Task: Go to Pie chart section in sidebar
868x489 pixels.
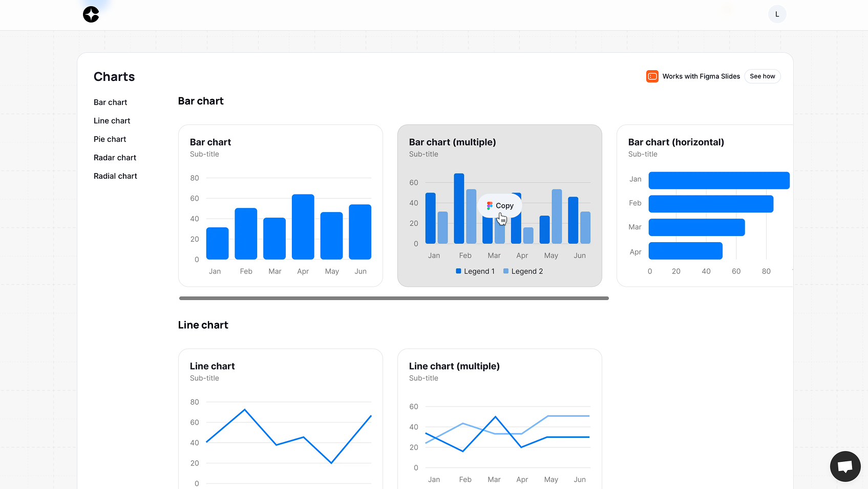Action: click(x=110, y=139)
